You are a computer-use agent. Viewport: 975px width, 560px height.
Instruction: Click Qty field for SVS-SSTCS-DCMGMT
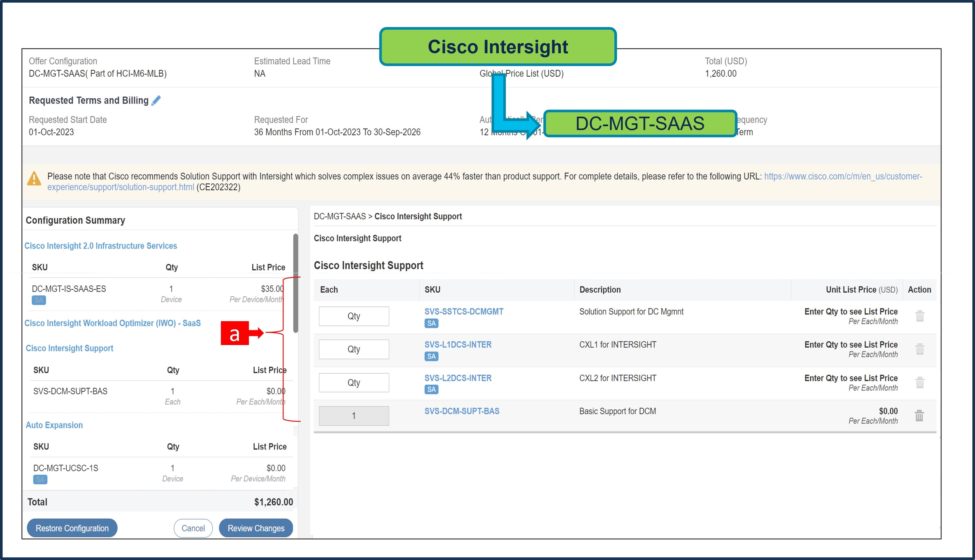[354, 316]
